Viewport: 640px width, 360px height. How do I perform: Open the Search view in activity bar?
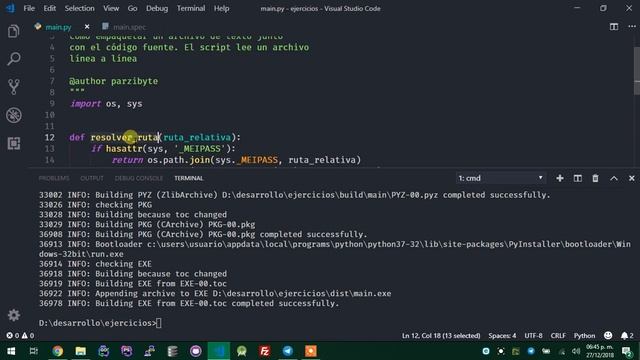(13, 59)
